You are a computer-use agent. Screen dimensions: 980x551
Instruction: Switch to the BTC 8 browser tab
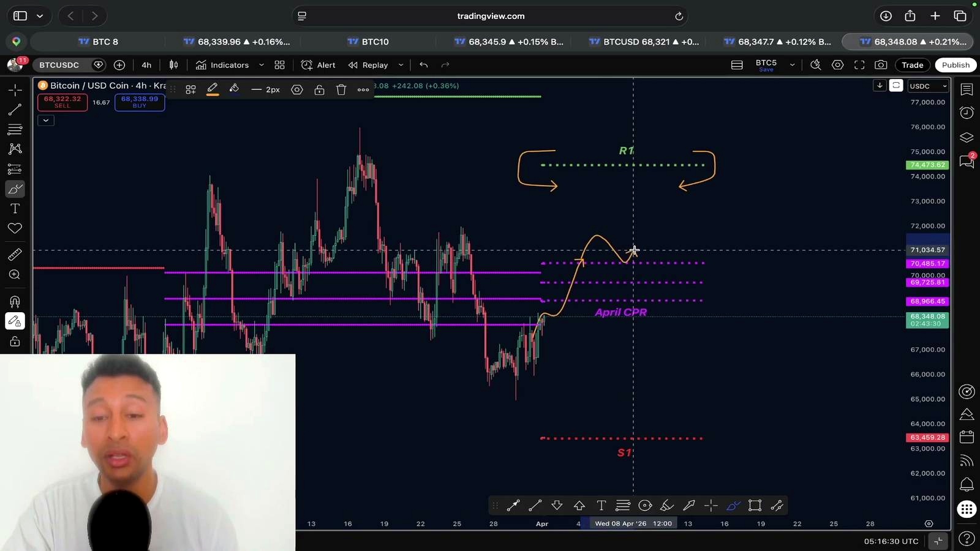coord(98,42)
